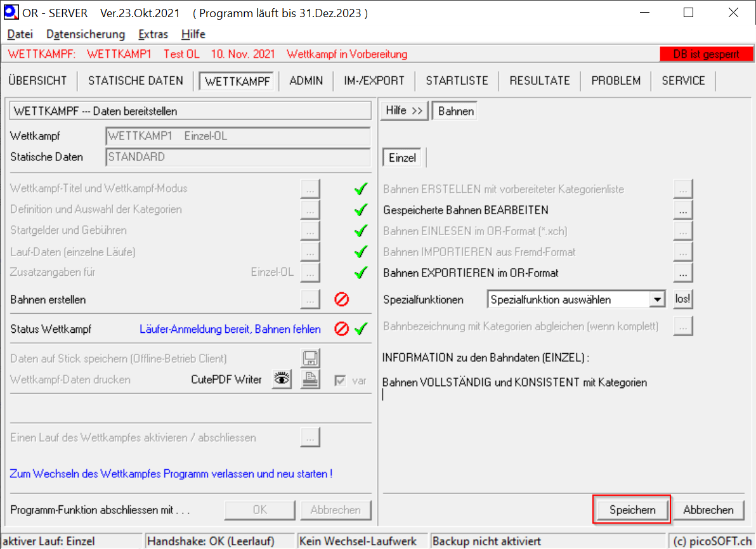Open the Extras menu
This screenshot has height=549, width=756.
coord(153,34)
